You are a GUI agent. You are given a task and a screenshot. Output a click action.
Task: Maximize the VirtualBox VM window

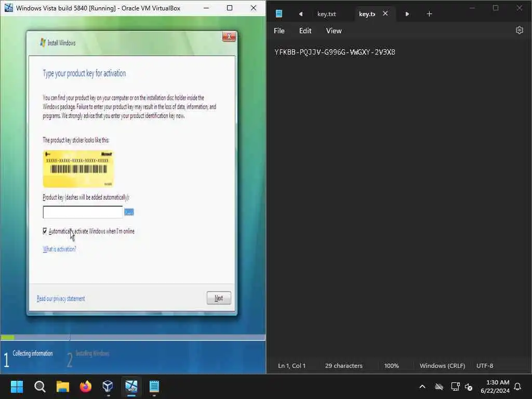tap(230, 8)
